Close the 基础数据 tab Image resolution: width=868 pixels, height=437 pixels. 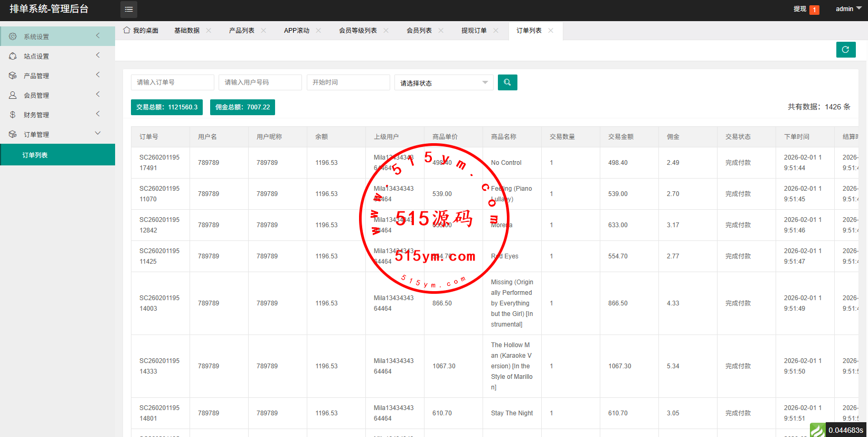[x=209, y=31]
